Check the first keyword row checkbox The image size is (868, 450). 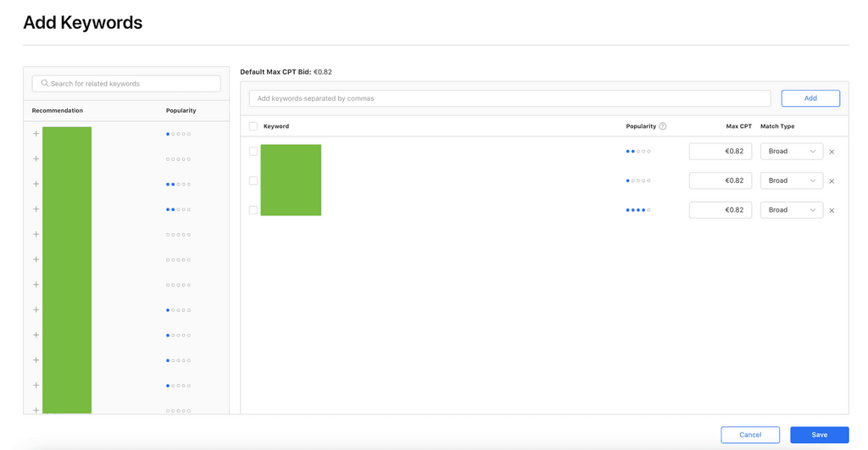[253, 151]
